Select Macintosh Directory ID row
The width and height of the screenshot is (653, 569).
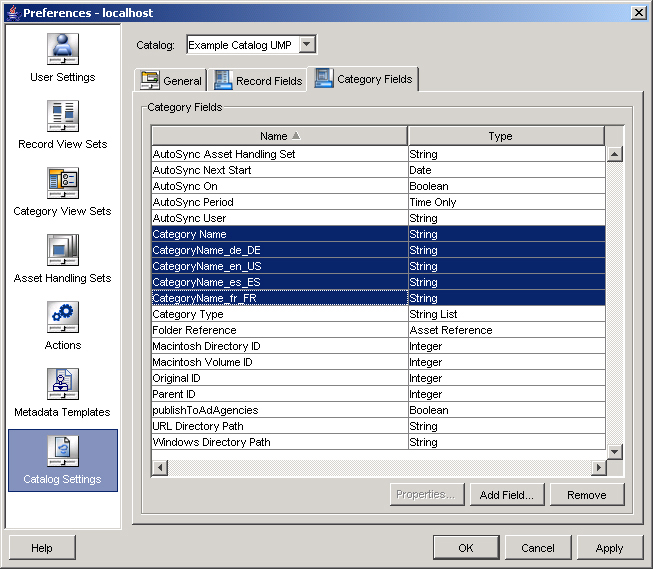[x=378, y=346]
